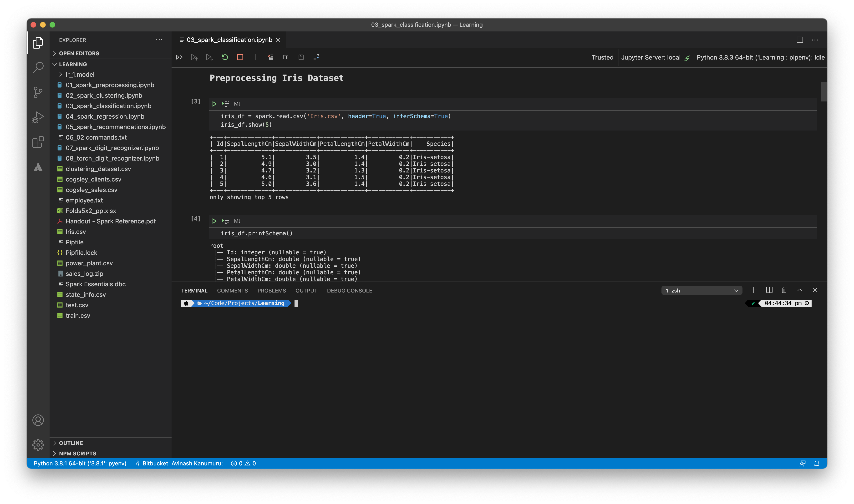Image resolution: width=854 pixels, height=504 pixels.
Task: Select Python 3.8.1 interpreter in status bar
Action: (80, 463)
